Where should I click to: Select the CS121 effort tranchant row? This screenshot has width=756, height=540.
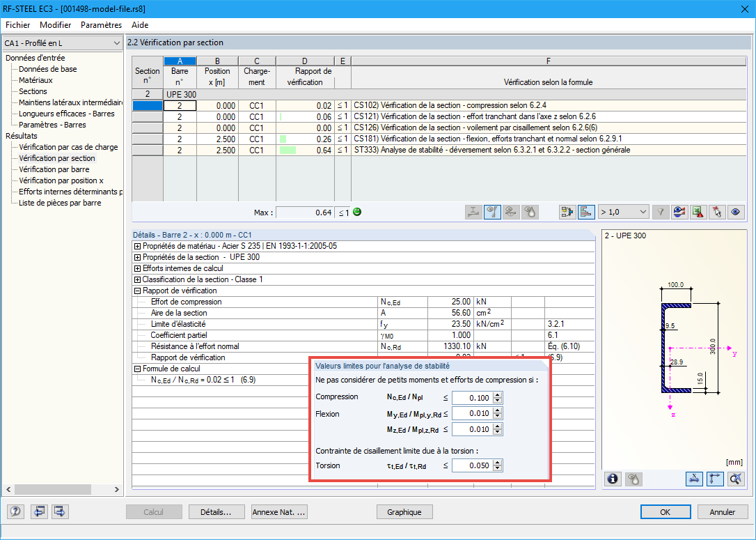[x=439, y=117]
